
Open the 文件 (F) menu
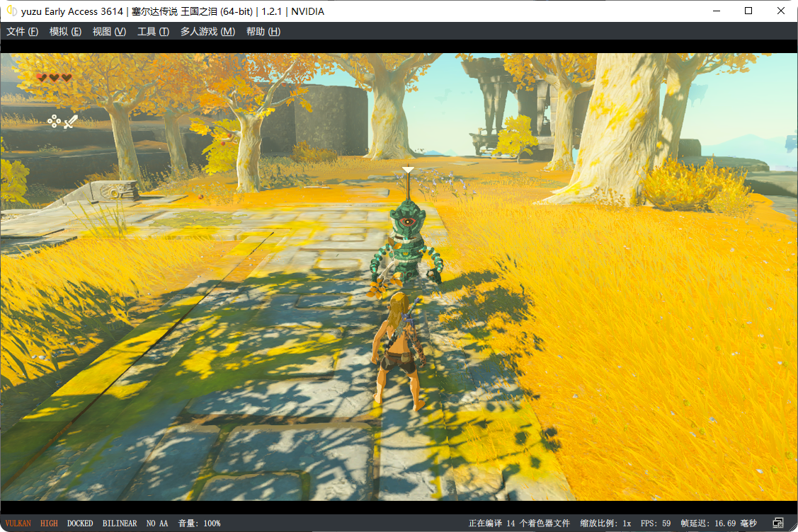tap(23, 32)
